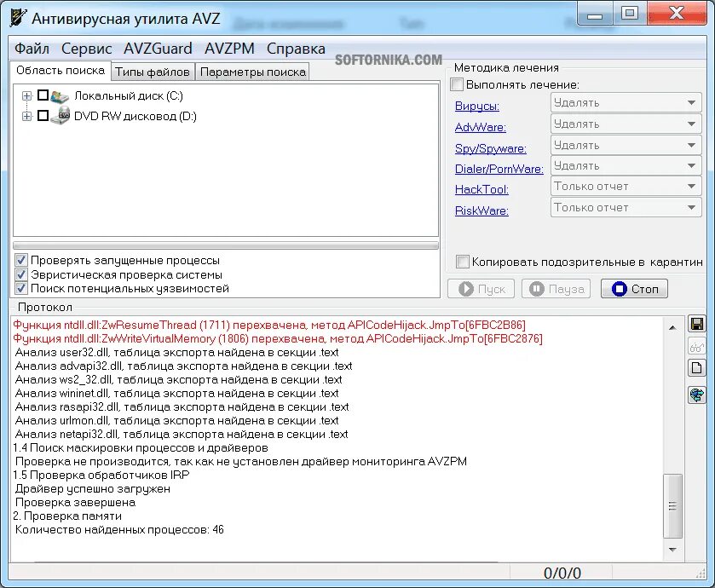Click the Пуск start button

[x=481, y=289]
